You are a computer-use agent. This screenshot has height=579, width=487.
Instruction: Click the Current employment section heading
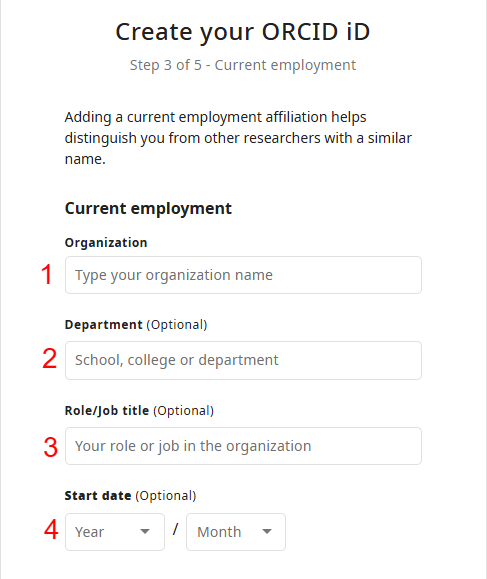tap(148, 209)
